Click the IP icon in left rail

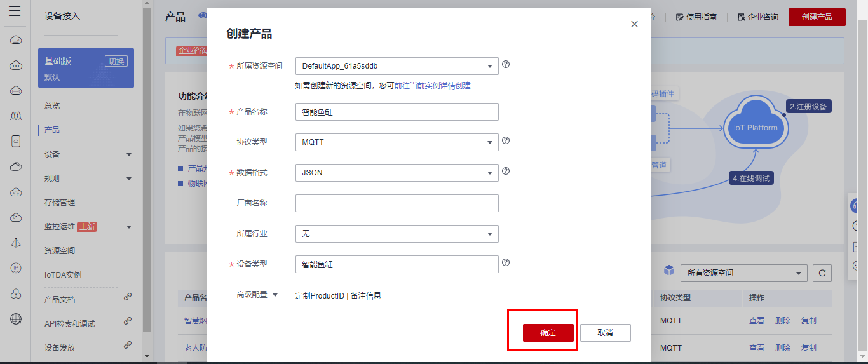point(17,268)
